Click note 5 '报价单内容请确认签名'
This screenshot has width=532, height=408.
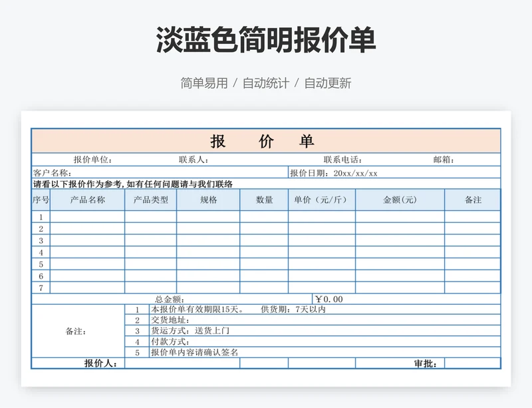(x=194, y=352)
